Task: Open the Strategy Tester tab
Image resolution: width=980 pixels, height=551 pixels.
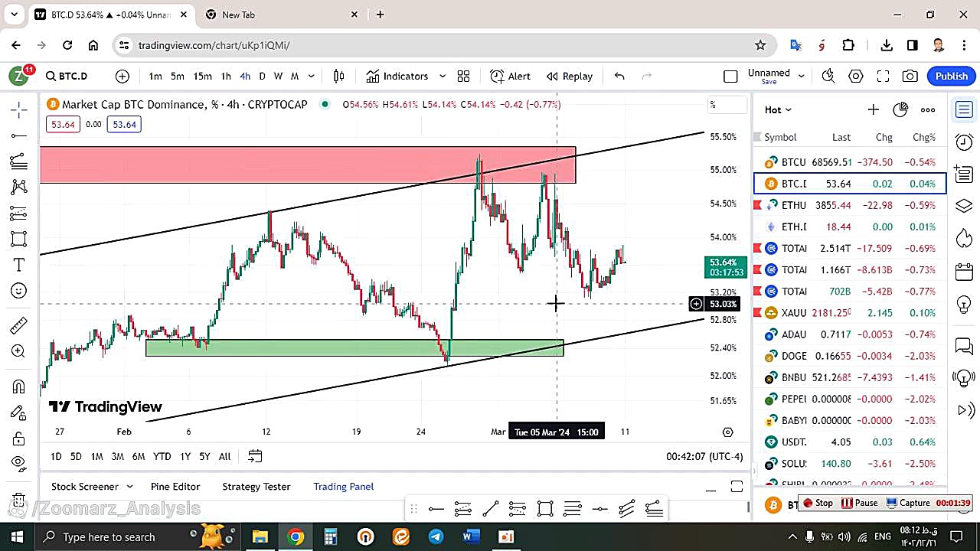Action: click(256, 486)
